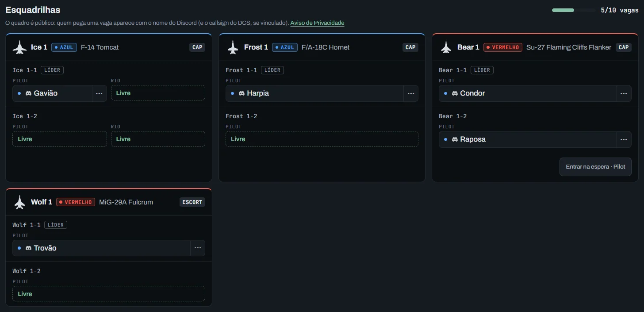Click the "5/10 vagas" counter text

click(620, 10)
